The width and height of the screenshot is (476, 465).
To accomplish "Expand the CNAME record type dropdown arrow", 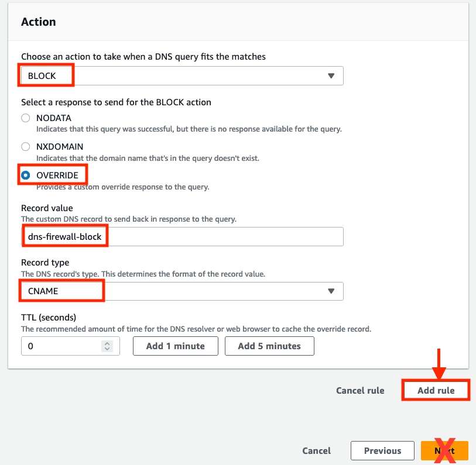I will click(x=331, y=291).
